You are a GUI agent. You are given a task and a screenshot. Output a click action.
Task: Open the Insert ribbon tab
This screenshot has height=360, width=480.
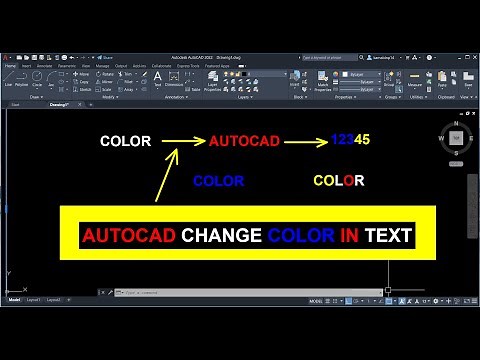click(x=26, y=66)
